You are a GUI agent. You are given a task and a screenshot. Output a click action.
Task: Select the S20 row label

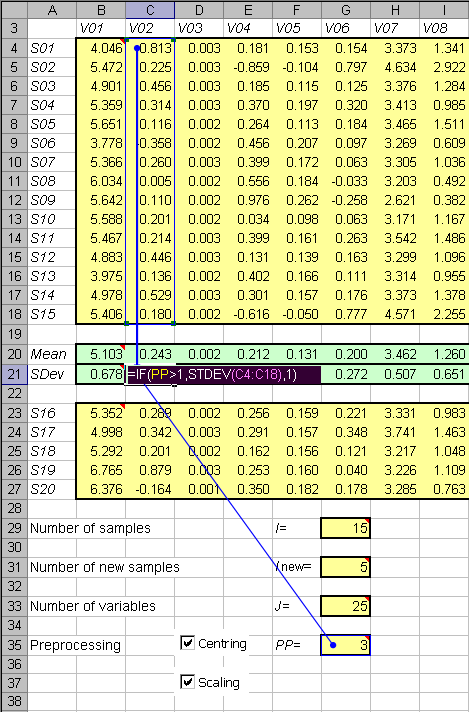[52, 489]
